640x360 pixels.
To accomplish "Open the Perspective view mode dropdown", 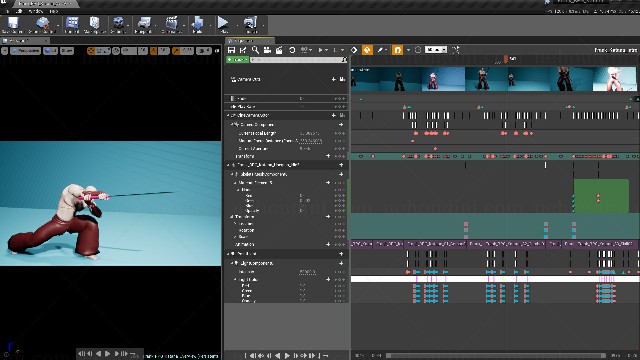I will tap(25, 51).
